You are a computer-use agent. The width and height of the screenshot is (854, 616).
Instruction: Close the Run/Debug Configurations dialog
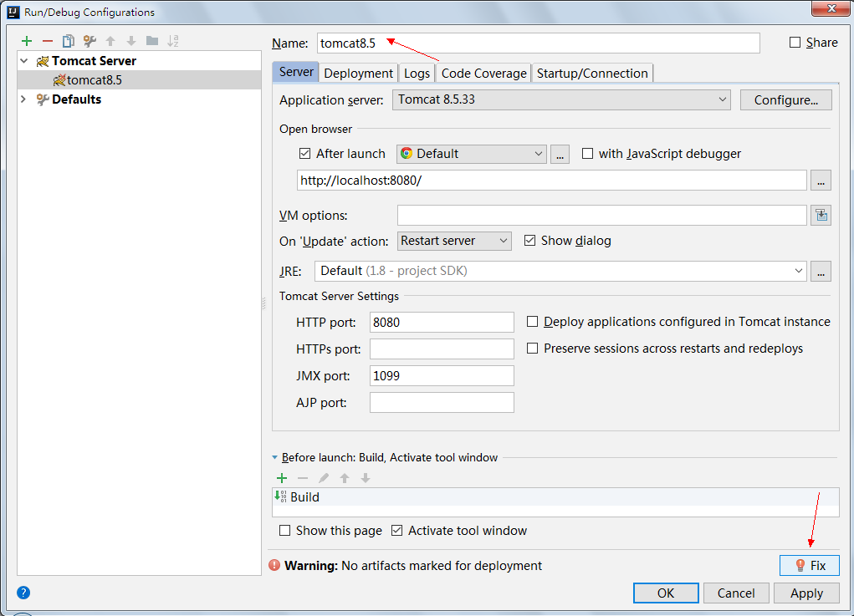[831, 8]
